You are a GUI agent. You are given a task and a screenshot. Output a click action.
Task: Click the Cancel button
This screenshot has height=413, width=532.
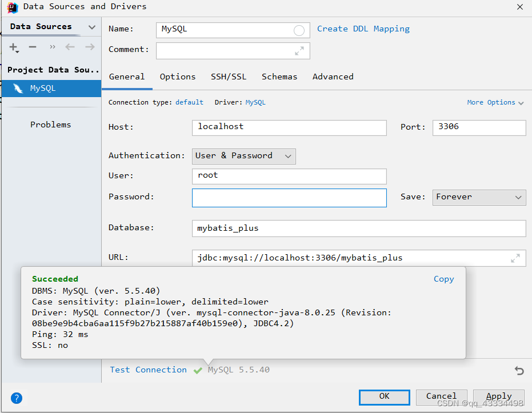coord(441,397)
